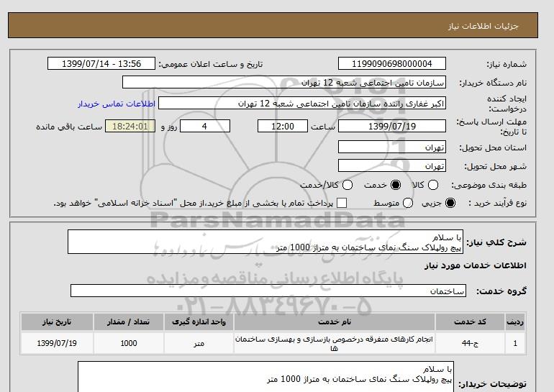The image size is (554, 392).
Task: Click the استان محل تحویل field تهران
Action: point(392,147)
